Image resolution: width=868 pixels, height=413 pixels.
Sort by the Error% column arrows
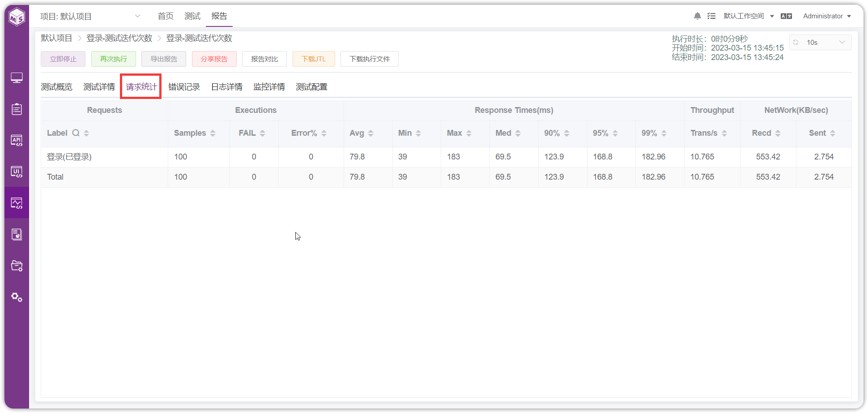point(324,133)
